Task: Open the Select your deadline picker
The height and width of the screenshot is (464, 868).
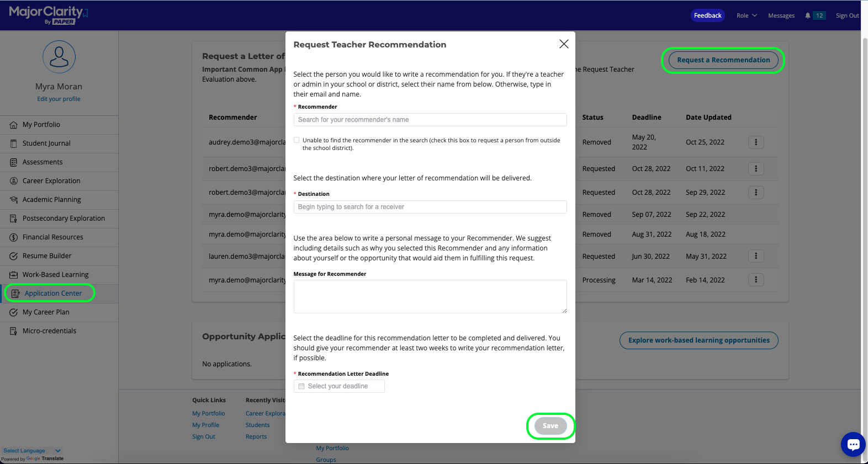Action: (339, 386)
